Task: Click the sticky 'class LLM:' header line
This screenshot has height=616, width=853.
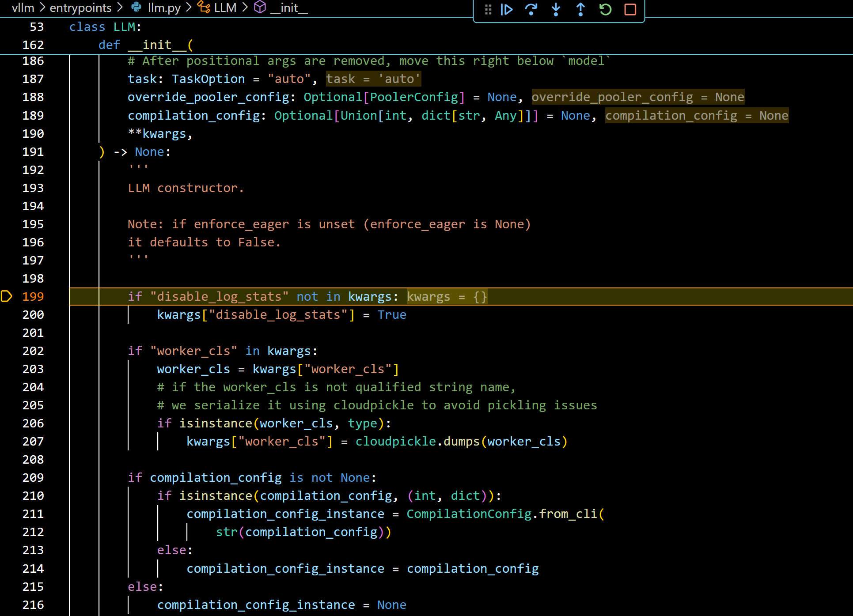Action: tap(105, 27)
